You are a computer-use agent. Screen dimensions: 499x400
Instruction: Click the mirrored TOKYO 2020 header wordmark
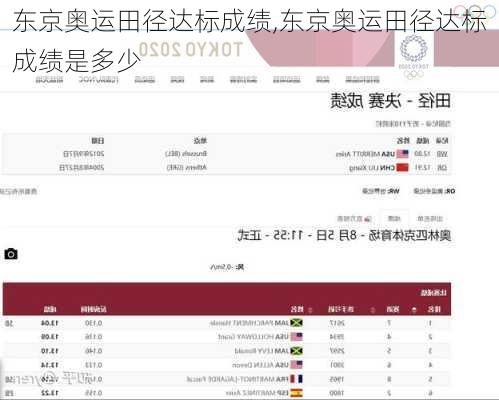[x=190, y=50]
